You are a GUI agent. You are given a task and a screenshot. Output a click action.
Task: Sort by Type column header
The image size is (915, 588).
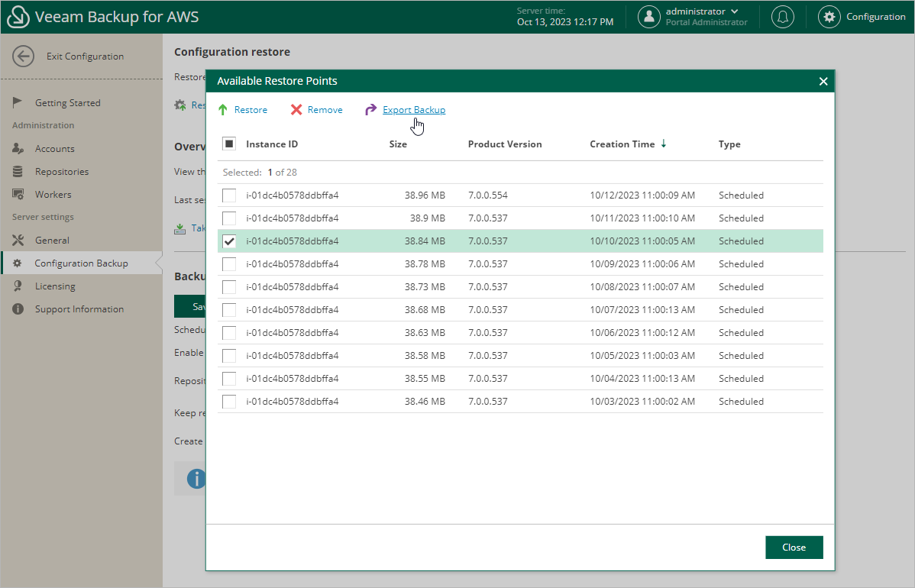click(x=729, y=144)
